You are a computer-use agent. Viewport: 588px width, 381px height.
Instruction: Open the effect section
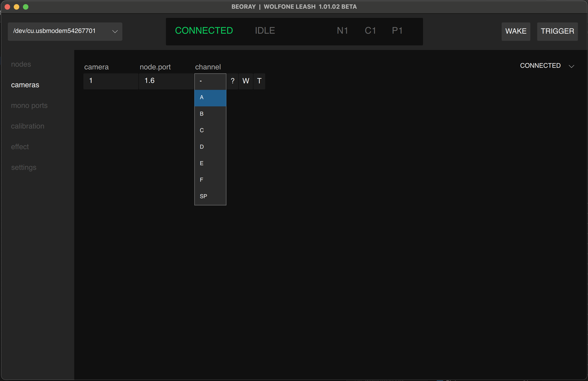tap(20, 146)
